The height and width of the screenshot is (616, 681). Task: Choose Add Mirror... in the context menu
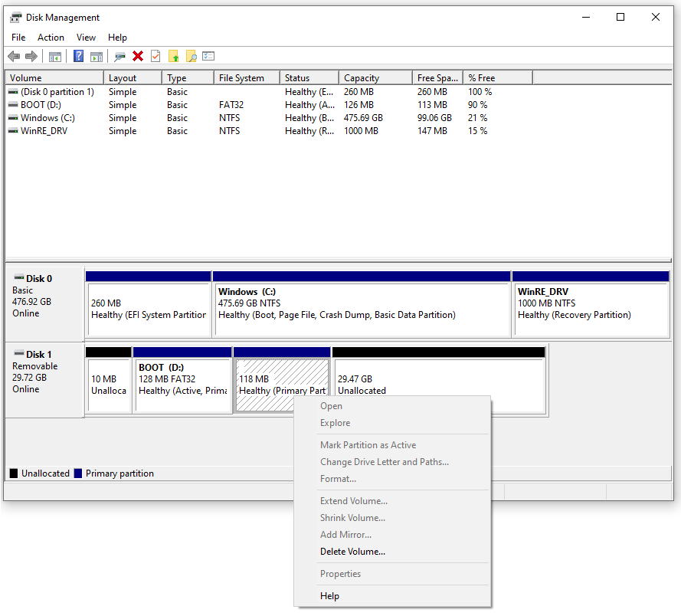point(392,535)
